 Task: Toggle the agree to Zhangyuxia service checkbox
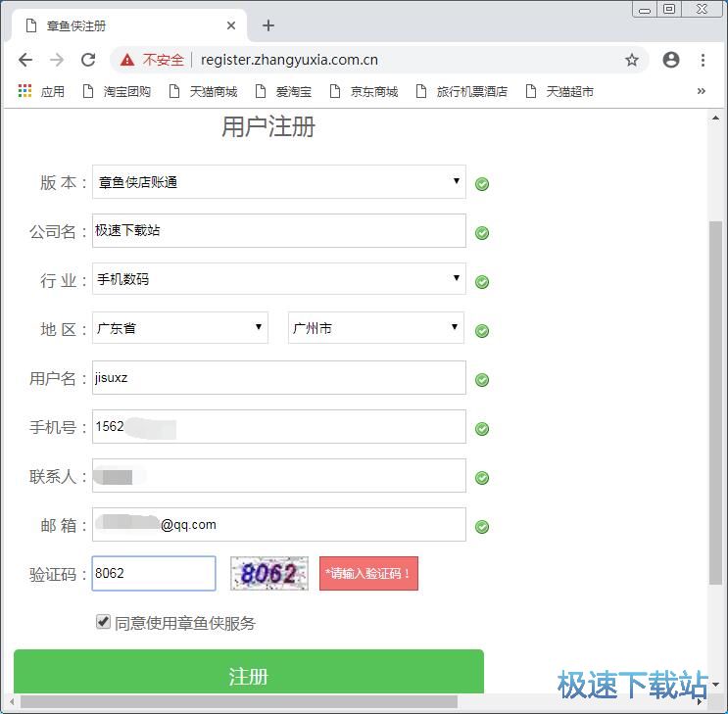tap(104, 622)
